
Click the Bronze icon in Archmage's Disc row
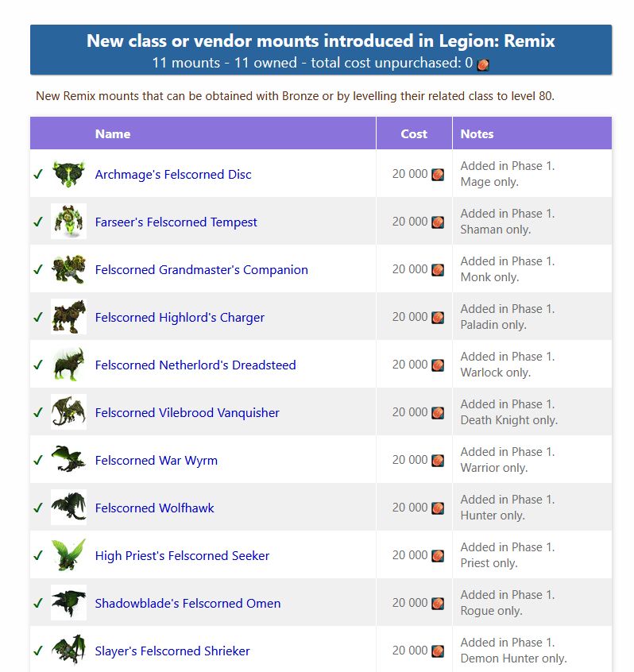438,175
